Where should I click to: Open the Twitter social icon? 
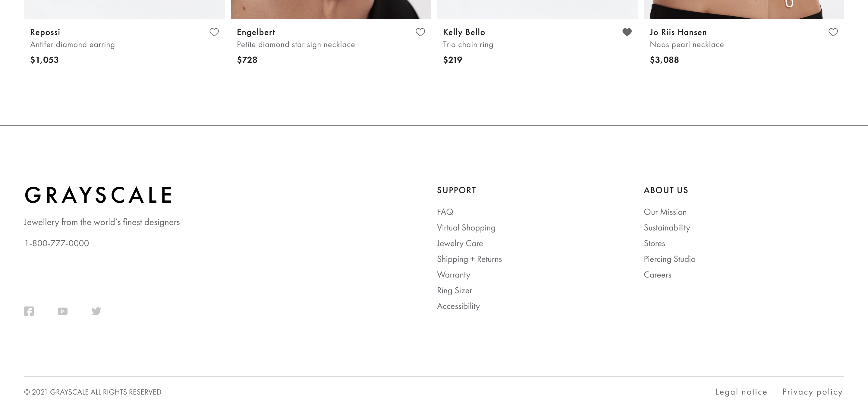96,311
